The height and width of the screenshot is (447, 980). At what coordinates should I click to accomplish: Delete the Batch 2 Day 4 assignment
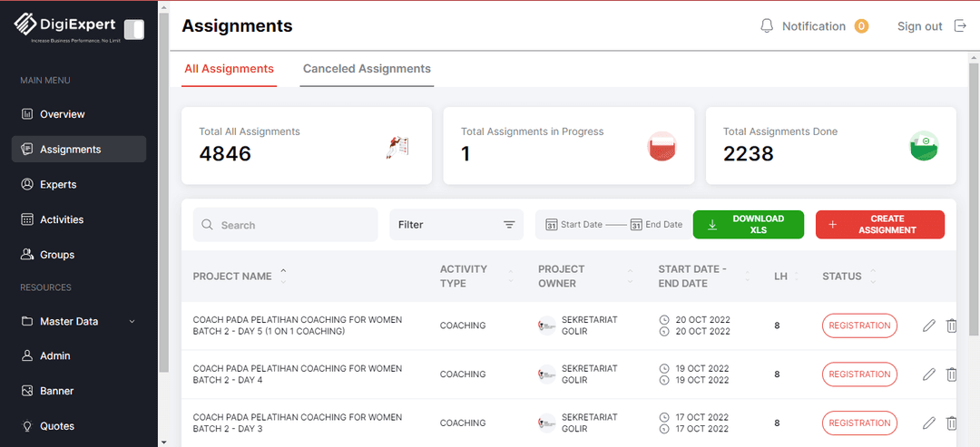[x=951, y=374]
